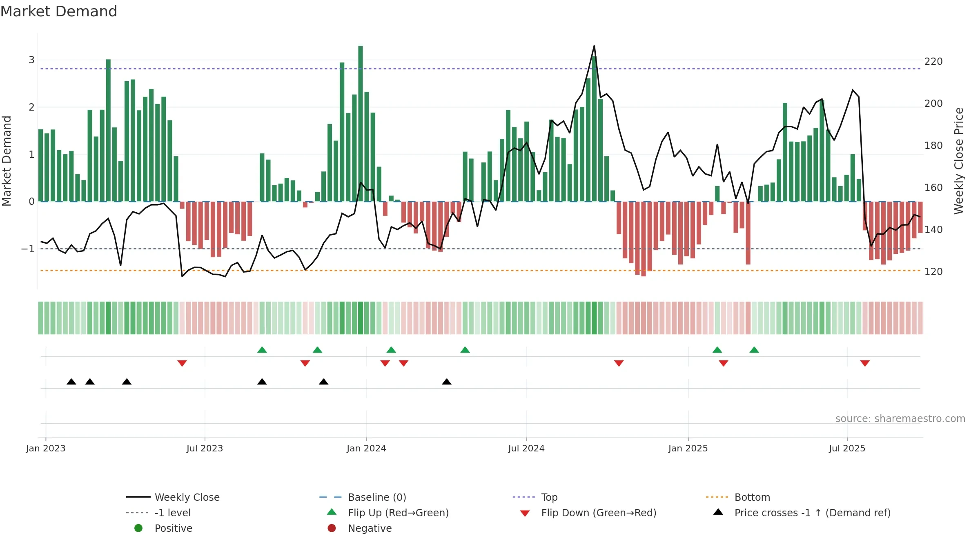Click the green flip-up triangle in November 2023
980x551 pixels.
[317, 350]
